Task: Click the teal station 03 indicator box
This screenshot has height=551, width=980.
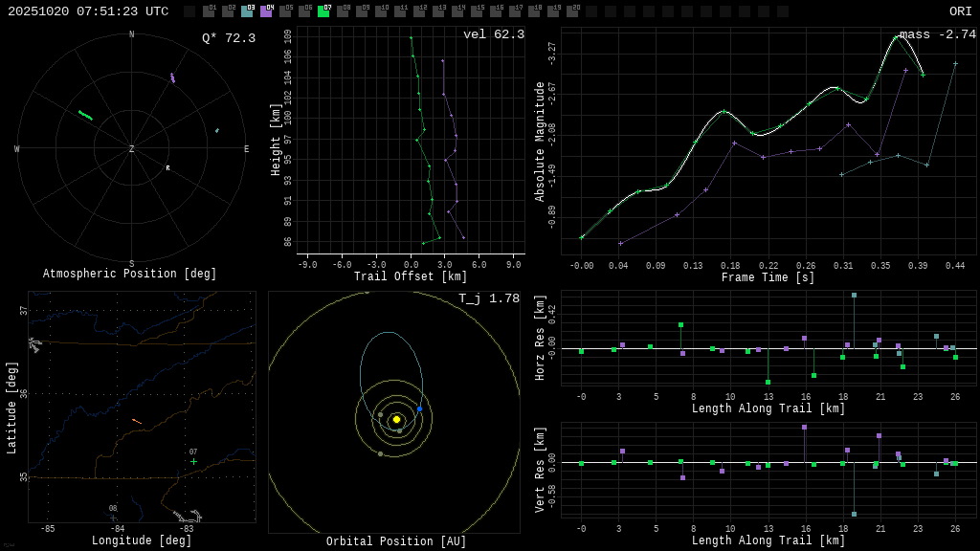Action: (247, 11)
